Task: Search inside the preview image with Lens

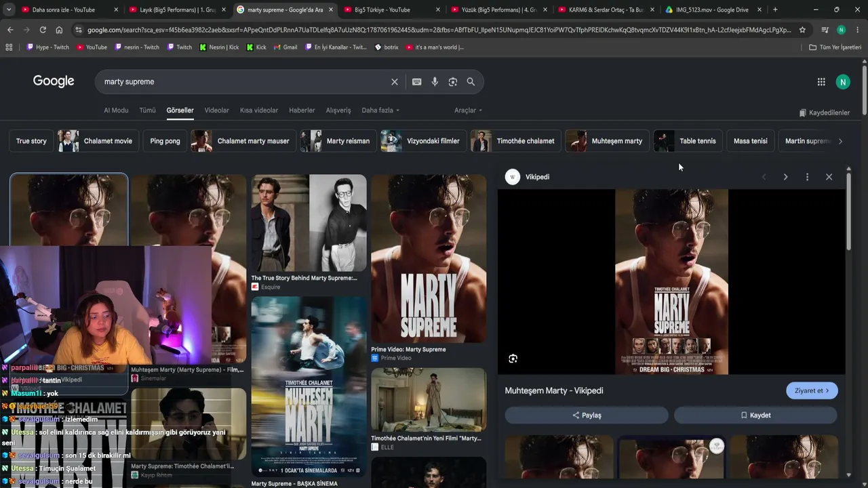Action: (513, 359)
